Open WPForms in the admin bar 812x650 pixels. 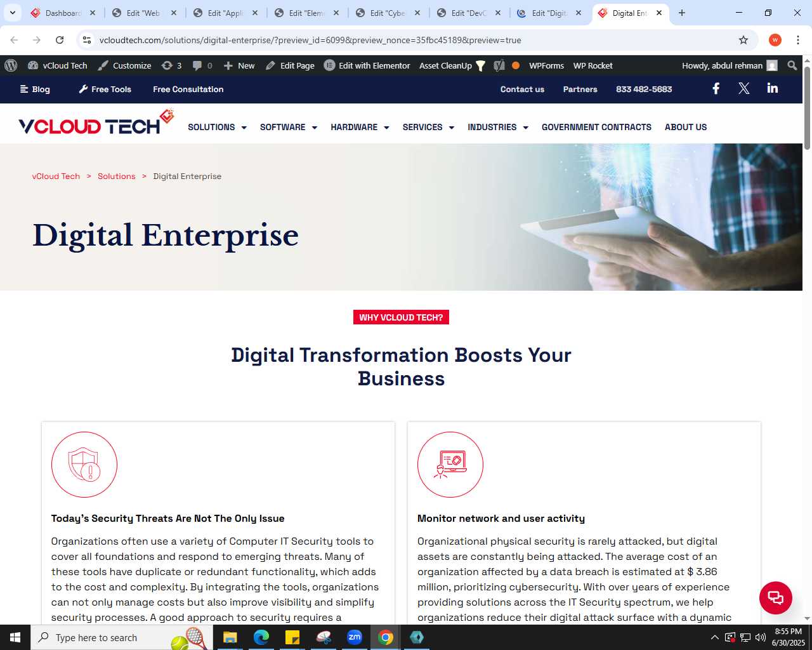[x=546, y=65]
